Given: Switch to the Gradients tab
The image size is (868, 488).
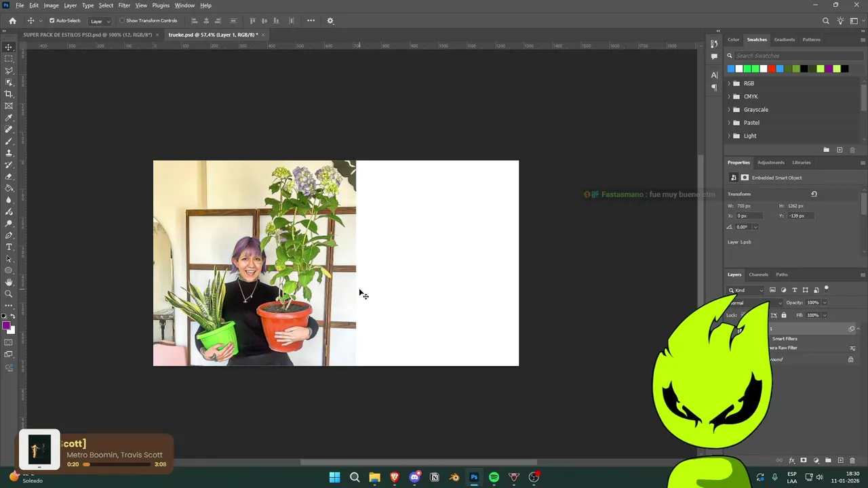Looking at the screenshot, I should [785, 39].
